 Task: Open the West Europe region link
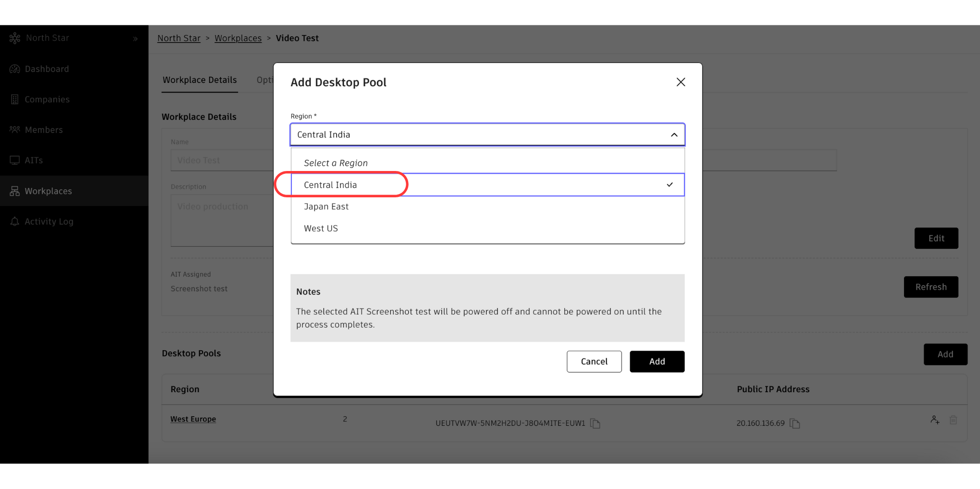tap(193, 419)
